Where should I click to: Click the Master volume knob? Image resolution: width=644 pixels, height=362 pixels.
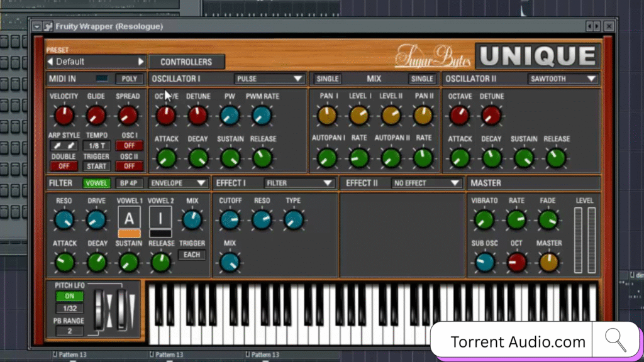point(548,262)
